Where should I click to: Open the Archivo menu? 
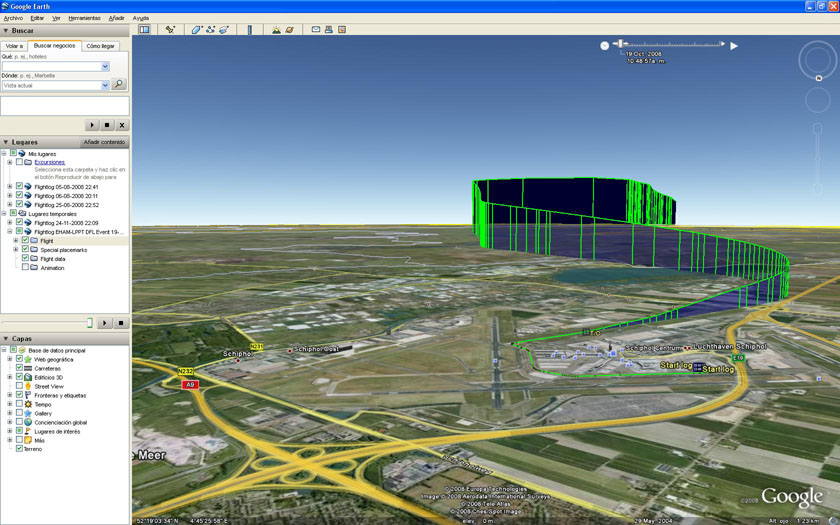point(13,18)
